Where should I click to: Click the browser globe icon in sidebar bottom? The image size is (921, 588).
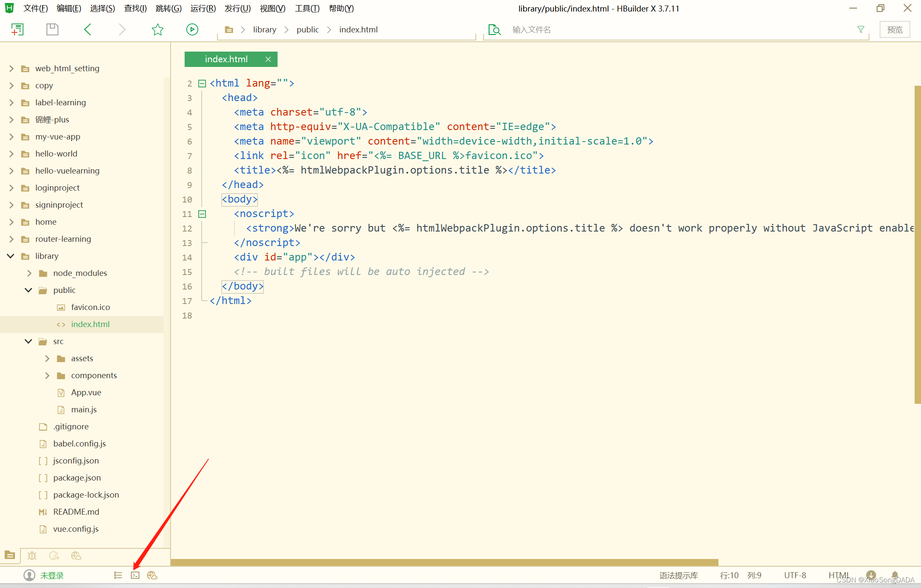point(76,556)
